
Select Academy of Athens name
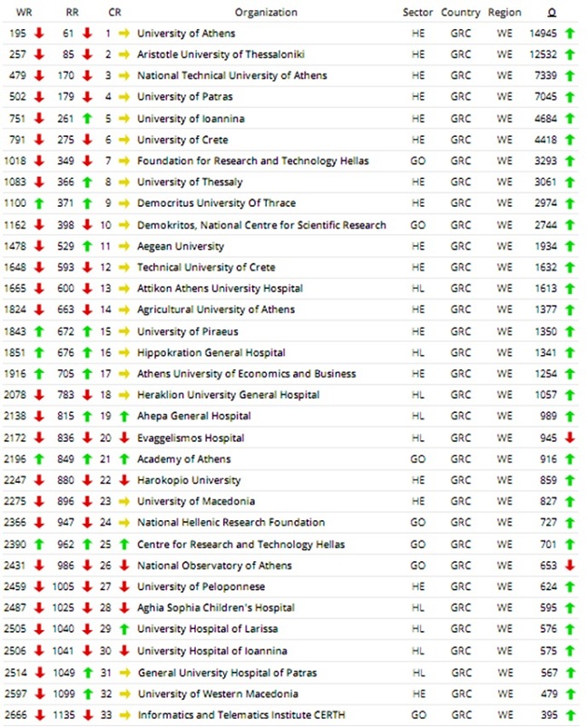[x=184, y=459]
